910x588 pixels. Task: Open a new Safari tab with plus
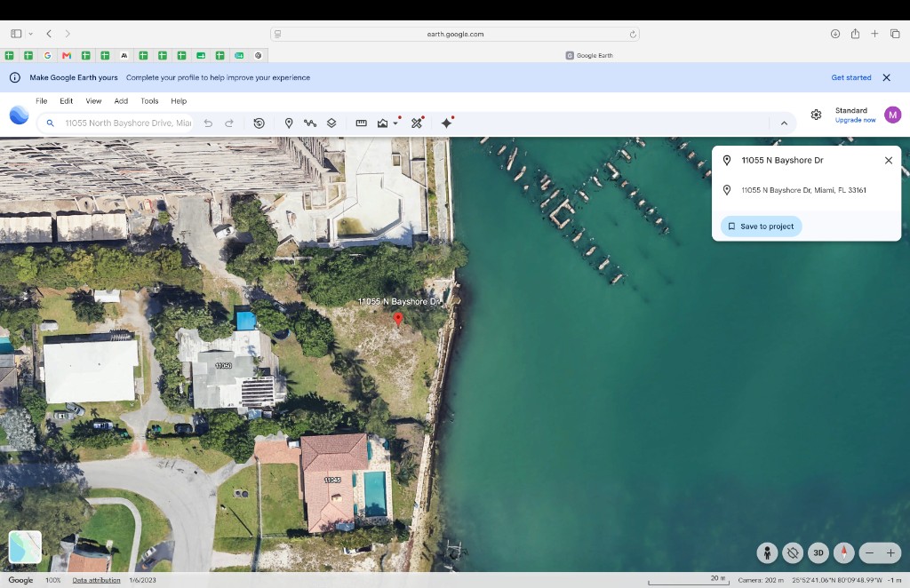874,34
